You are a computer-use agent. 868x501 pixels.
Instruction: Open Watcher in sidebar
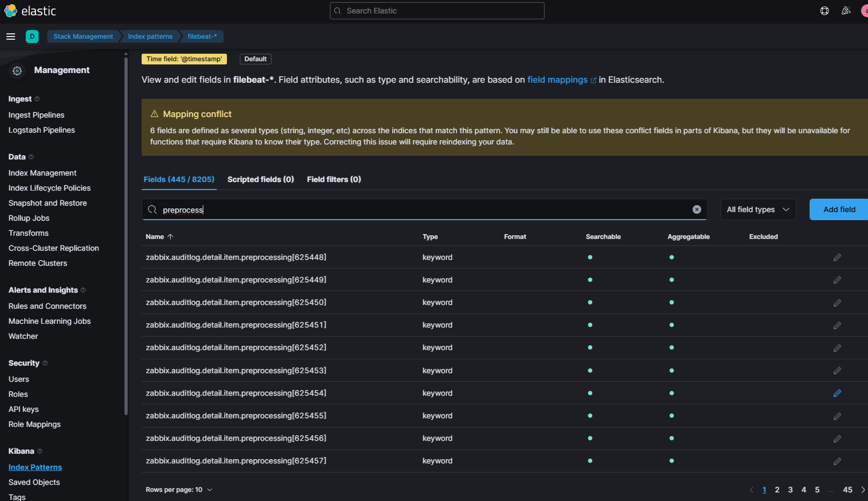point(23,336)
